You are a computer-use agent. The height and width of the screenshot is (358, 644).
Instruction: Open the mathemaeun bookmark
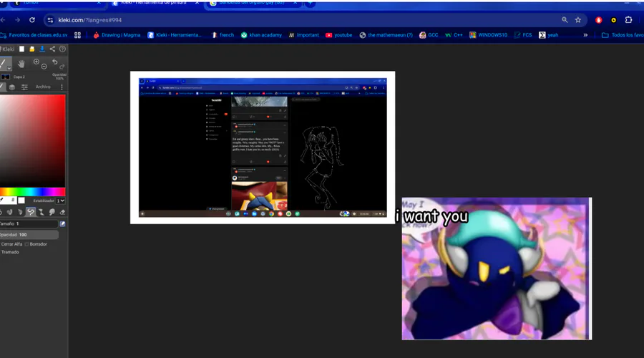tap(386, 35)
